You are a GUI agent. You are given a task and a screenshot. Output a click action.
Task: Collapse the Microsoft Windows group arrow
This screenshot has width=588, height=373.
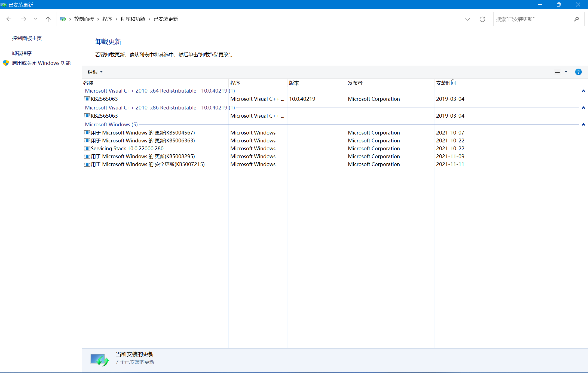coord(583,125)
